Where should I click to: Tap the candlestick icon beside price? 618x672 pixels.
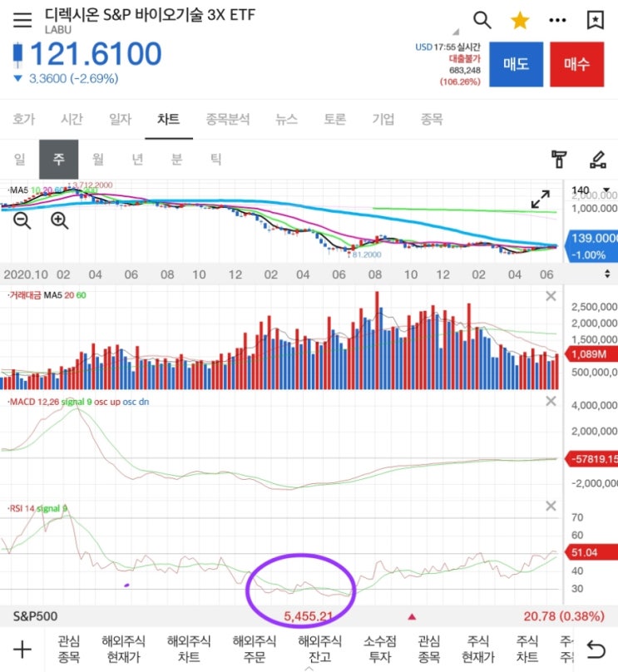tap(17, 54)
